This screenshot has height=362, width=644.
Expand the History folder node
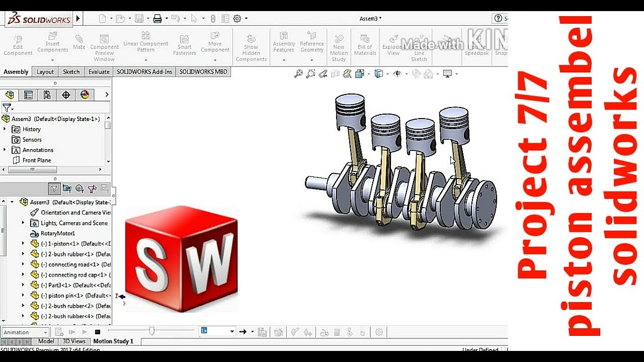(5, 129)
